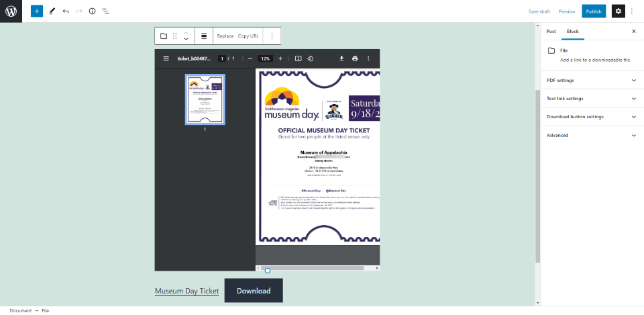
Task: Switch to the Post tab
Action: (x=551, y=32)
